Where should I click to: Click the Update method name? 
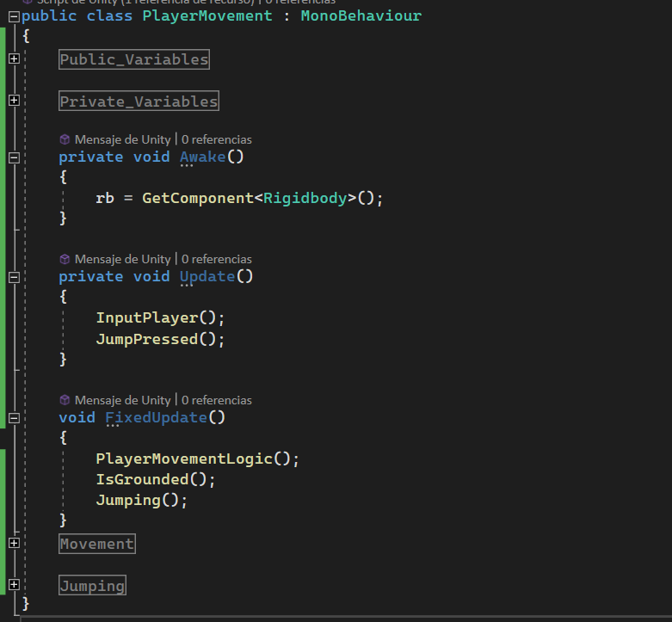207,276
